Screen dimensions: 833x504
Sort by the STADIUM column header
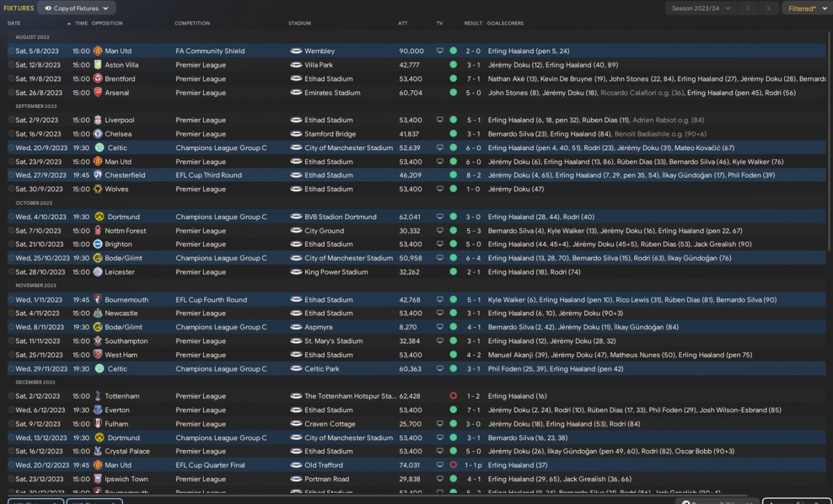click(x=299, y=23)
